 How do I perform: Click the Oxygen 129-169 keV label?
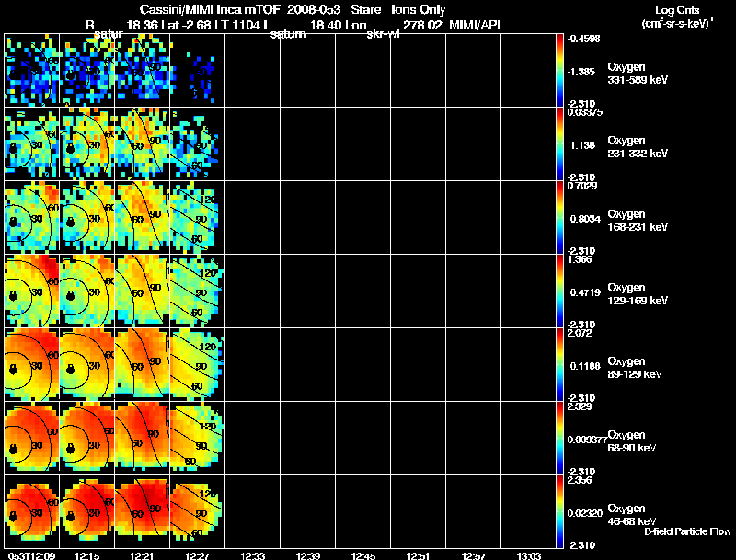[x=638, y=294]
